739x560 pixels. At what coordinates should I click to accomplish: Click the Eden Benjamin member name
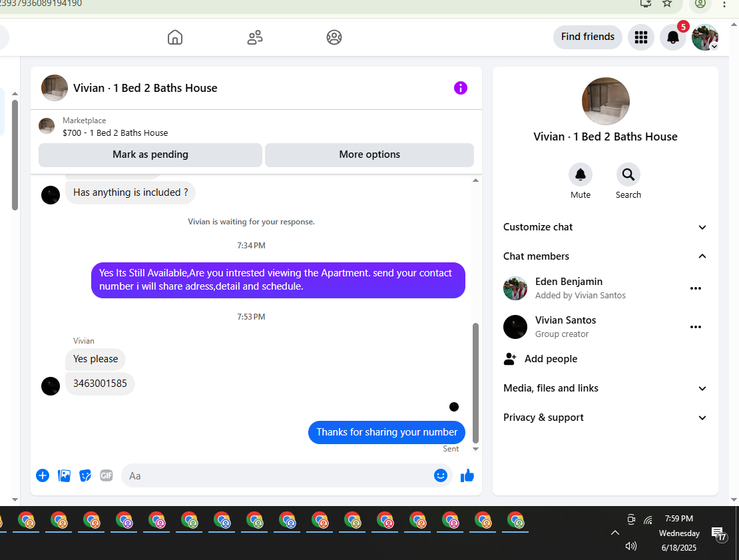coord(569,282)
